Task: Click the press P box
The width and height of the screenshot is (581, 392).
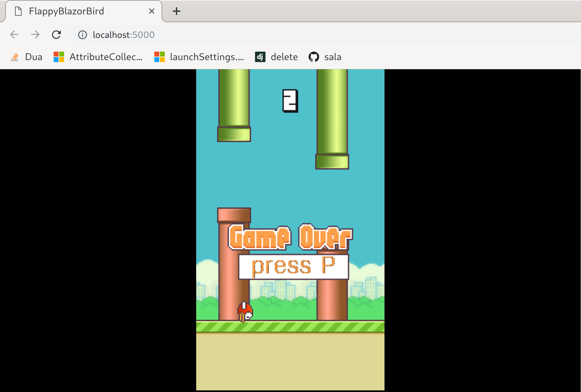Action: click(x=294, y=267)
